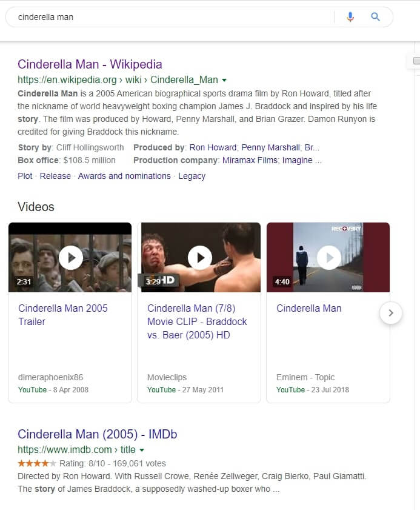Open Cinderella Man - Wikipedia result

[x=90, y=64]
